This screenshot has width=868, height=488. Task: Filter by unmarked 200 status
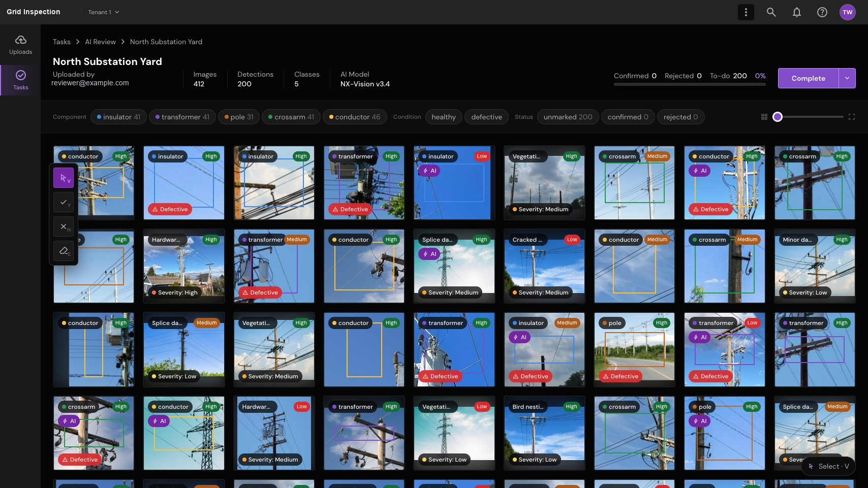pos(568,117)
